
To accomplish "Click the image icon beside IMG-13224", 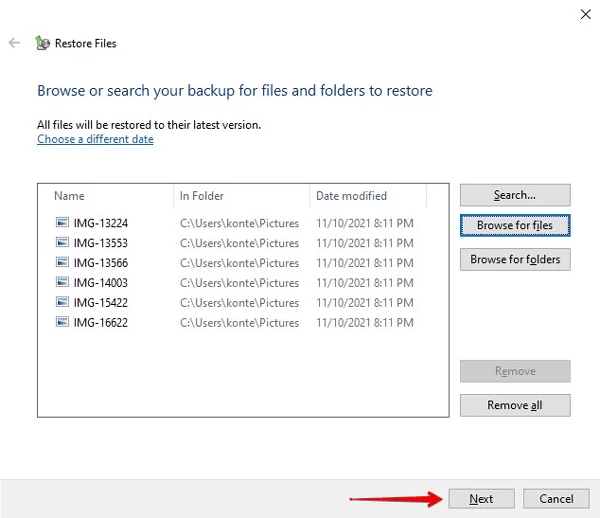I will coord(62,223).
